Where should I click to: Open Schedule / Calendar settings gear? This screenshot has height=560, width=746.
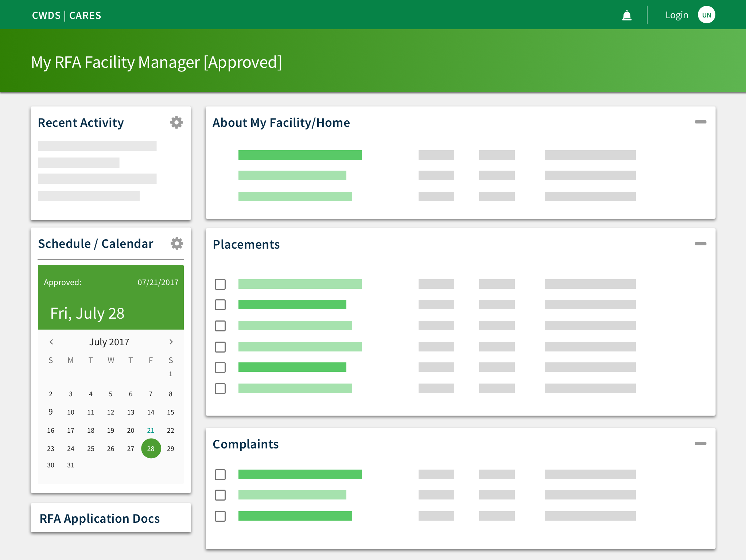[177, 244]
